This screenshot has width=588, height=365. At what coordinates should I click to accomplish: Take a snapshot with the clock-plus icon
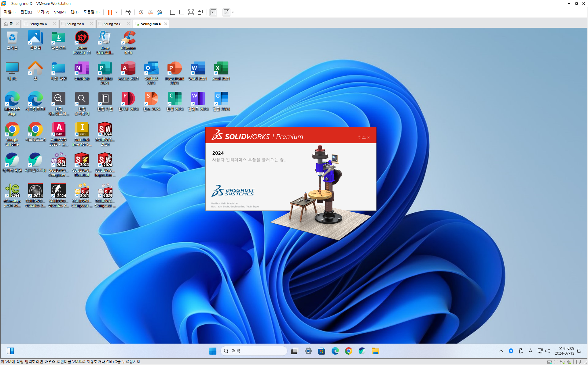tap(141, 12)
